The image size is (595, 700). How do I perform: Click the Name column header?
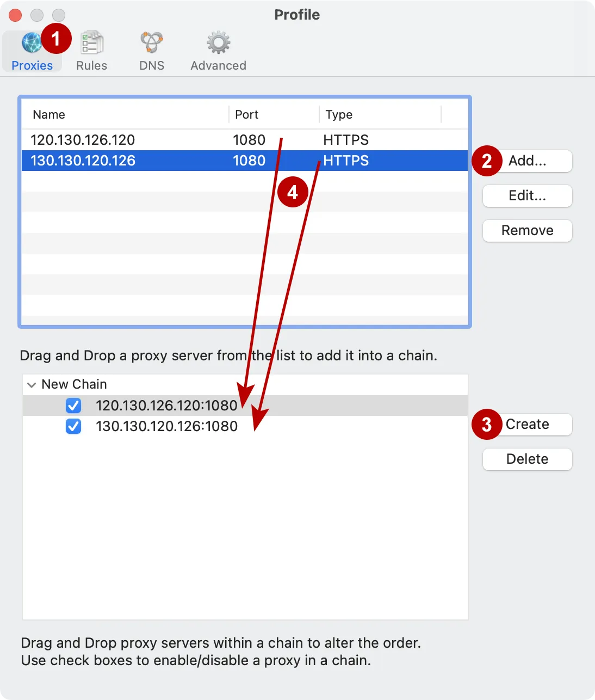(49, 114)
